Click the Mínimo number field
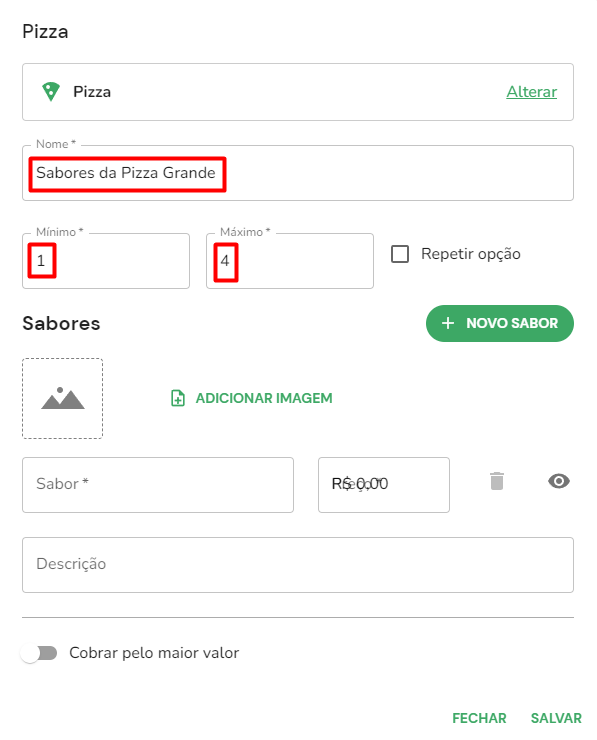The width and height of the screenshot is (597, 740). pyautogui.click(x=106, y=261)
